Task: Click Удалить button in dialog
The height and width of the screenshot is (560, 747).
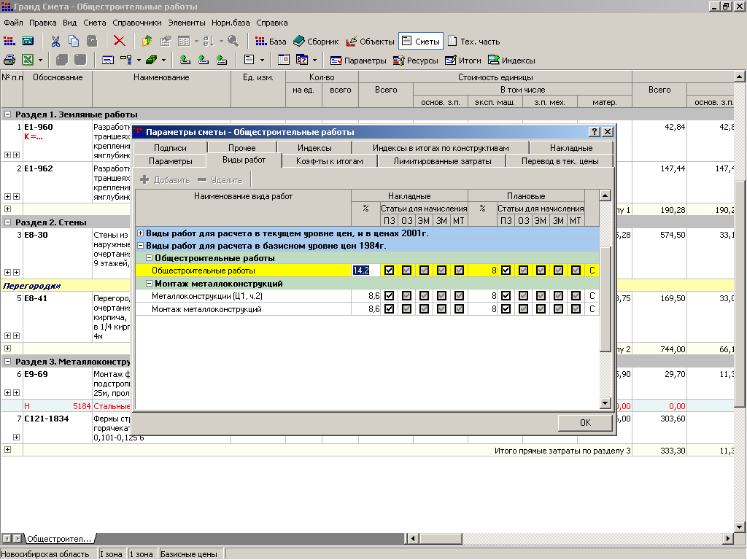Action: [x=220, y=180]
